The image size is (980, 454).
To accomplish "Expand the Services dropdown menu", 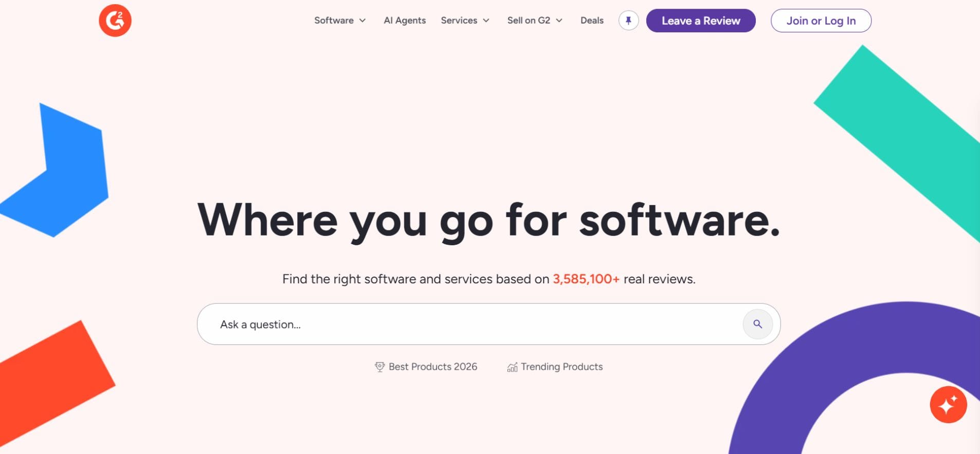I will point(465,21).
